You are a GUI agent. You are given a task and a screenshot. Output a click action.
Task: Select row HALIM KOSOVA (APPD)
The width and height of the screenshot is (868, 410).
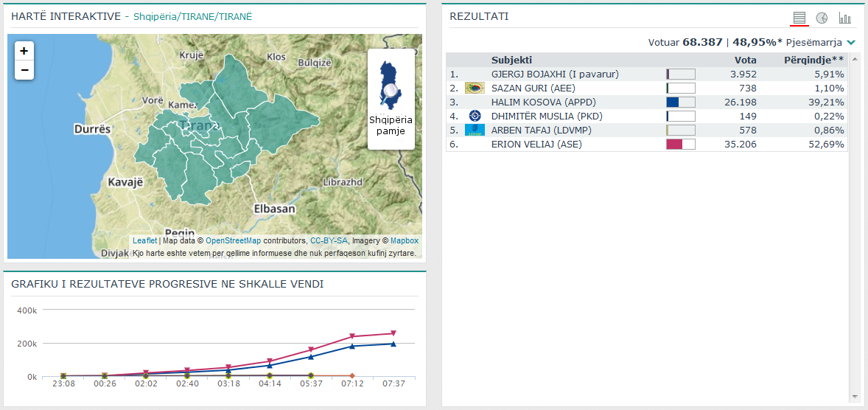(646, 102)
